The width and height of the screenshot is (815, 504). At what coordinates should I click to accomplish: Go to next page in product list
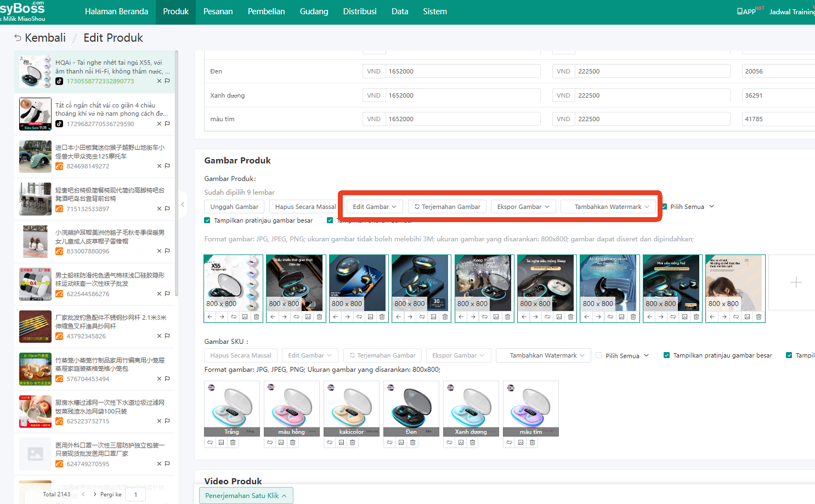(94, 494)
